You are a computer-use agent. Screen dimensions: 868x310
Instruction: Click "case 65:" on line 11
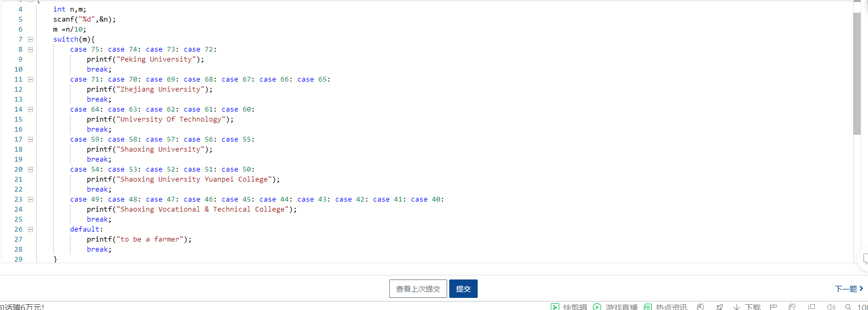click(314, 79)
